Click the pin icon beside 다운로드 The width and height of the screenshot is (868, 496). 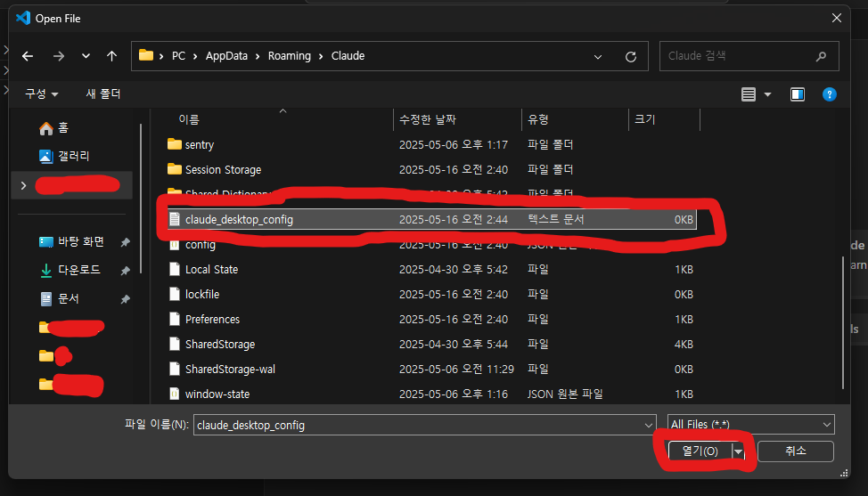click(125, 271)
